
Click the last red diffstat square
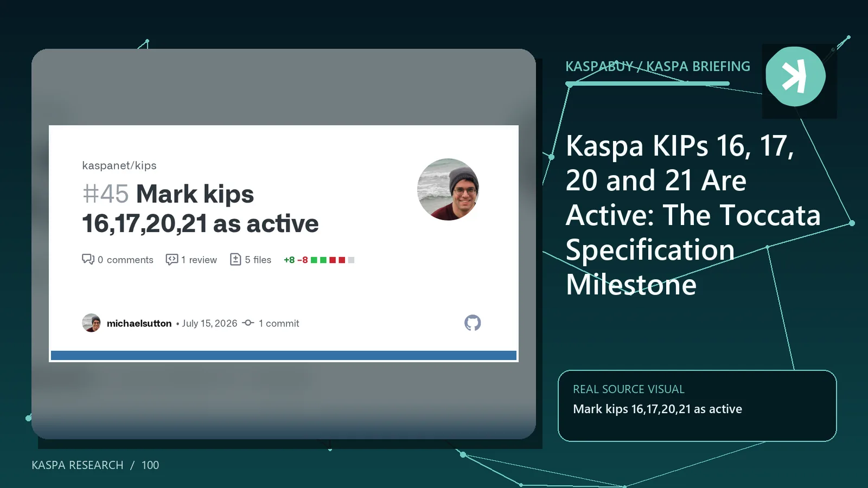(342, 260)
